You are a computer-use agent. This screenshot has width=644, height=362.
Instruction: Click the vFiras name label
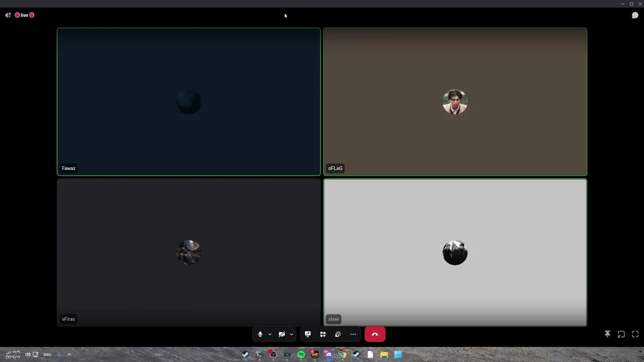(68, 319)
